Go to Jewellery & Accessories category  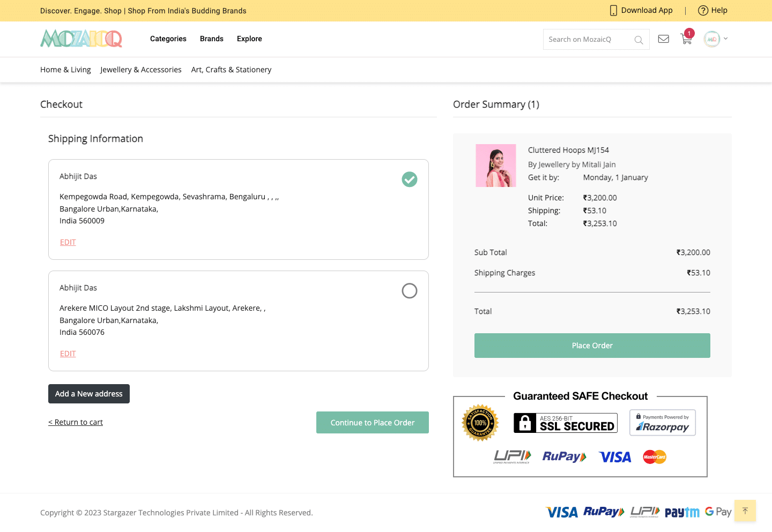point(141,70)
